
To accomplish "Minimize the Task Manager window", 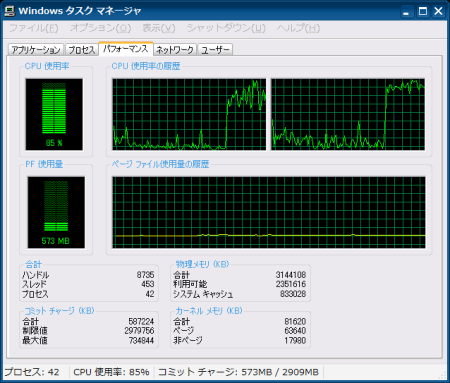I will point(406,11).
